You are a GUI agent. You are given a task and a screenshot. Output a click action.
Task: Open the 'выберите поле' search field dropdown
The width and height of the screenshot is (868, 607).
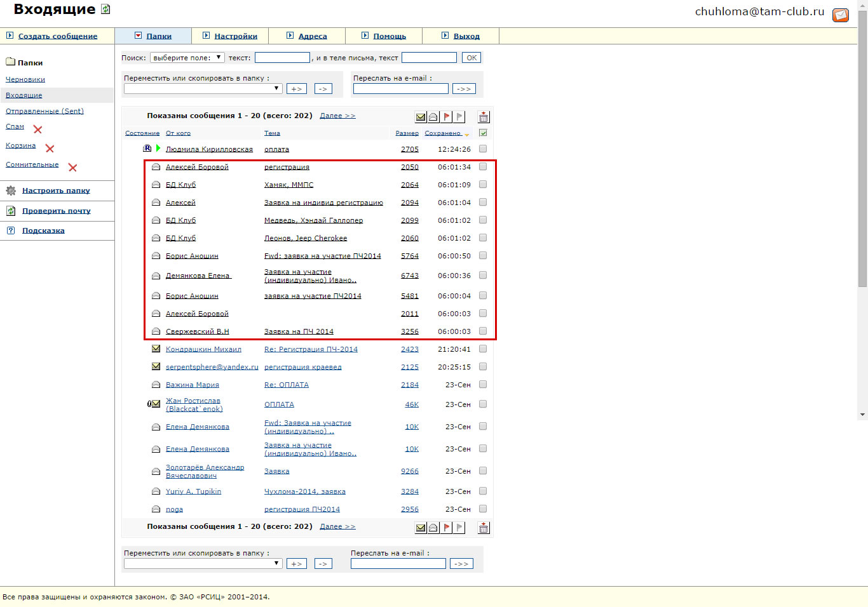click(x=187, y=58)
